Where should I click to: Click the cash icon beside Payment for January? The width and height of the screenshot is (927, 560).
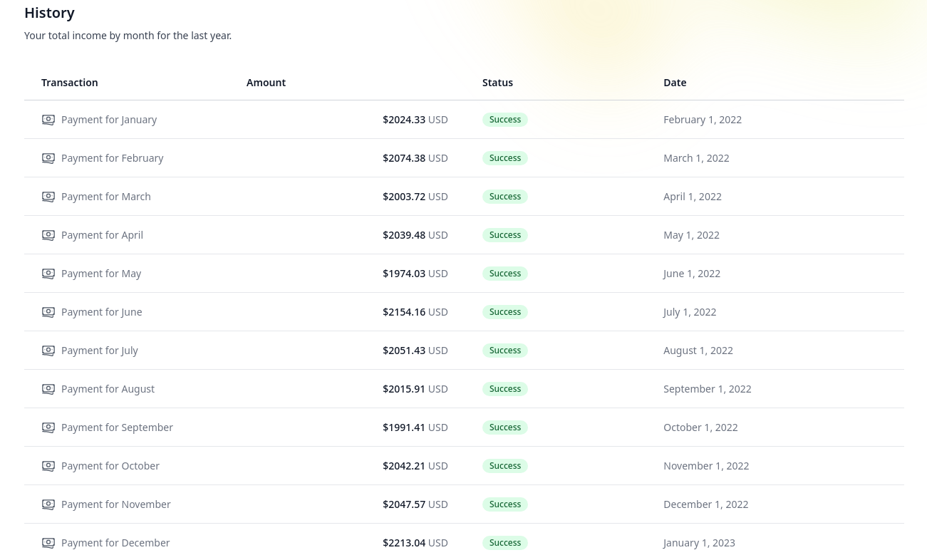[48, 120]
